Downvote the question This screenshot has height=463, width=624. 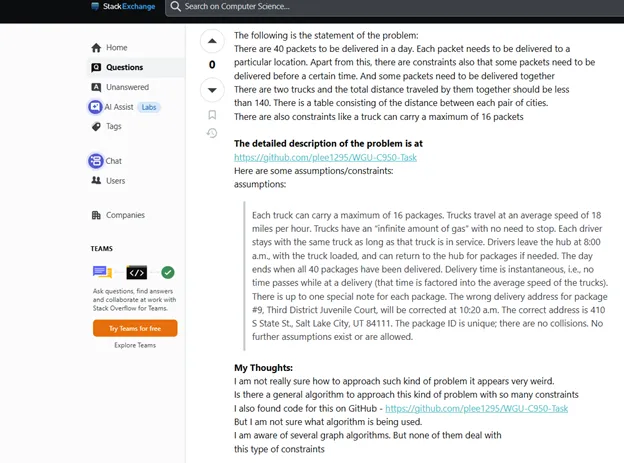tap(212, 90)
